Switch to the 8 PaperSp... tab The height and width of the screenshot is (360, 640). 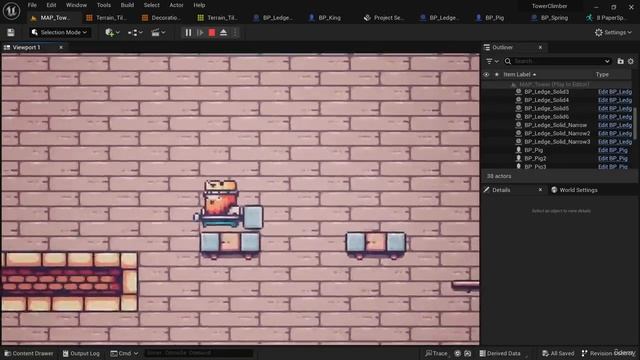click(x=605, y=18)
